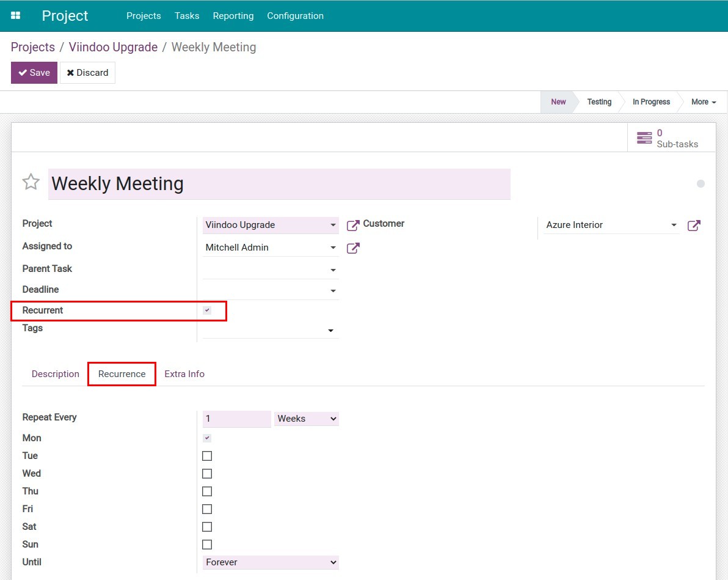Screen dimensions: 728x580
Task: Discard changes with Discard button
Action: click(x=87, y=73)
